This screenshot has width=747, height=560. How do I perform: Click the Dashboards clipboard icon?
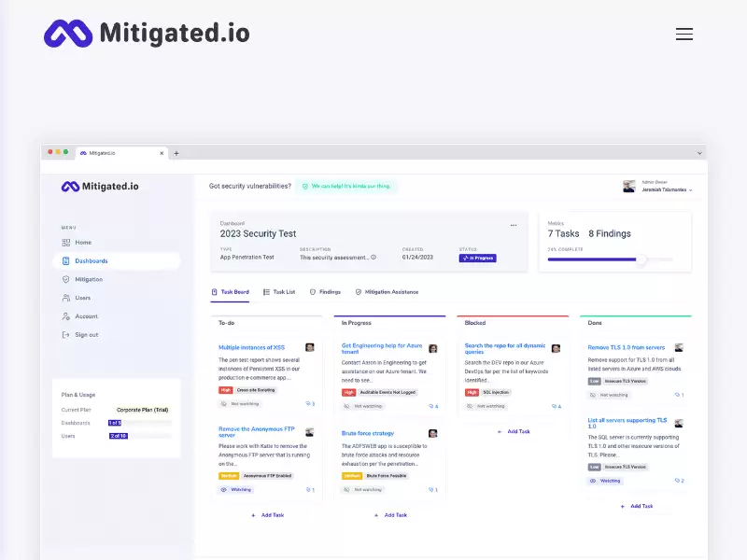tap(65, 261)
